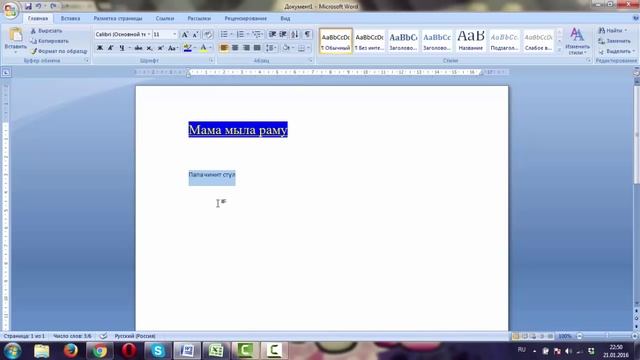The image size is (640, 360).
Task: Cut selection with Вырезать
Action: pos(47,31)
